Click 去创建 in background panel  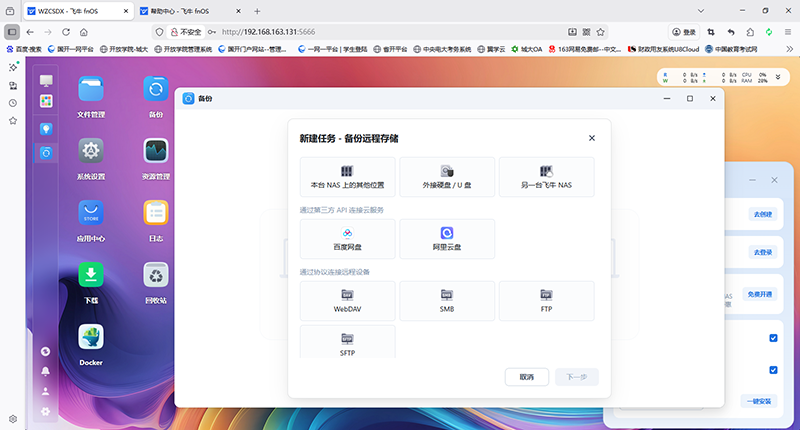[763, 214]
